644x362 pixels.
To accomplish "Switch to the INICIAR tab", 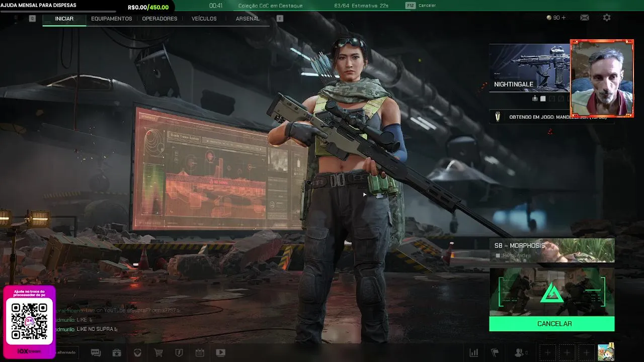I will click(x=64, y=19).
